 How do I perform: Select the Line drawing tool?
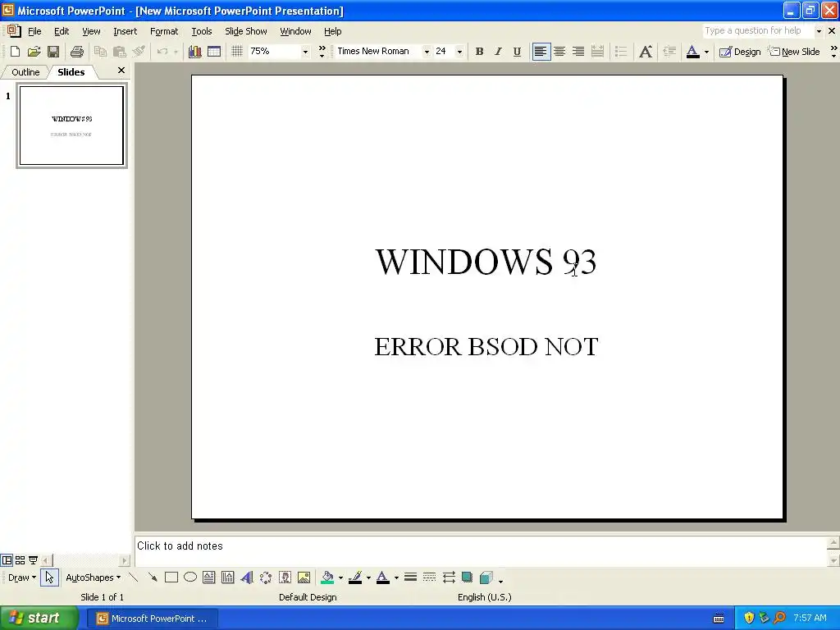coord(134,577)
